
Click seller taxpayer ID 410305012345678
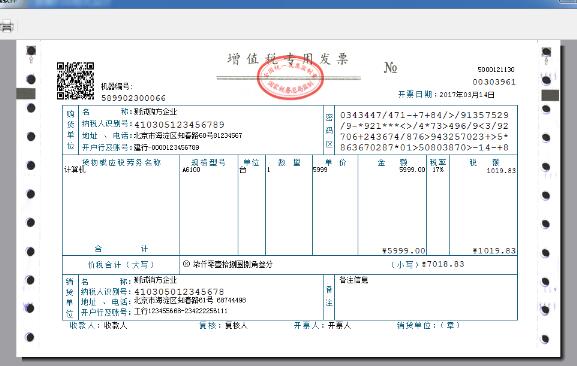(179, 292)
